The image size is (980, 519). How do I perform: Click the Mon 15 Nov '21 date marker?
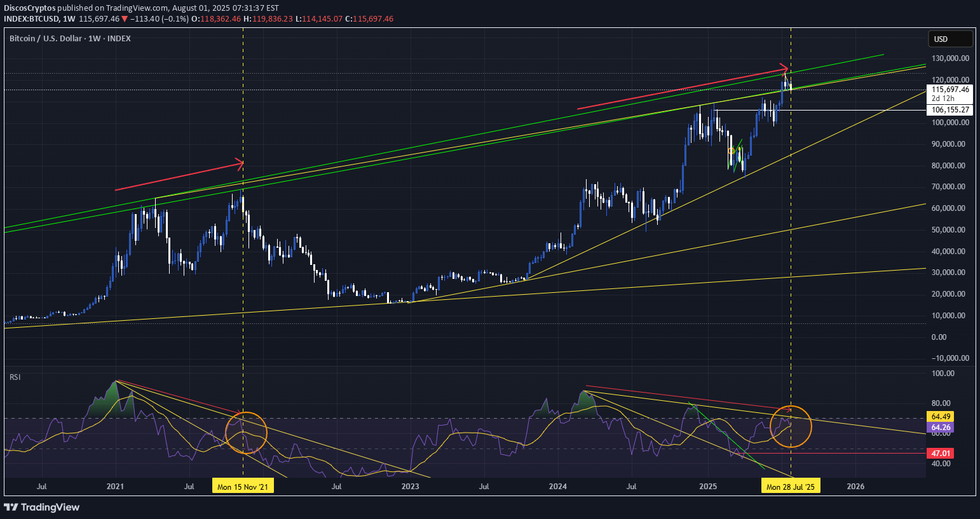coord(243,487)
